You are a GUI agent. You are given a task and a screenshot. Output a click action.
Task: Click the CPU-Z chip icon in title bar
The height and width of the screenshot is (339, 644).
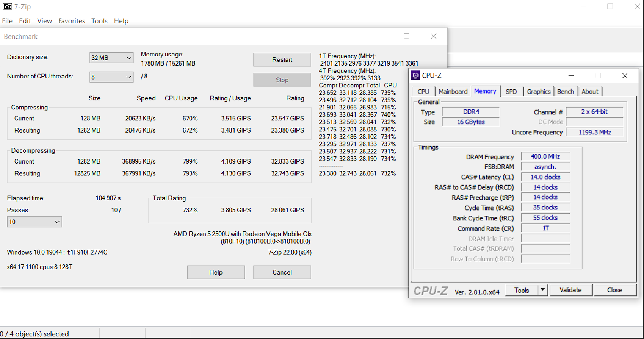coord(415,75)
